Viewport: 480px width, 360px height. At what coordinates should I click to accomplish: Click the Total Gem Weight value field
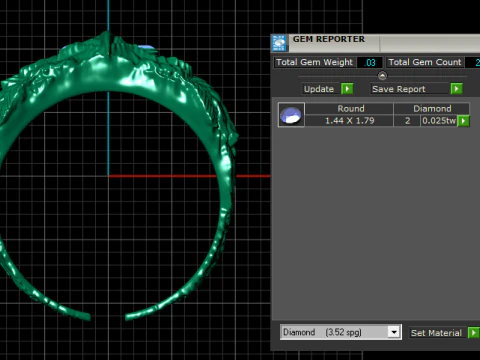click(370, 62)
